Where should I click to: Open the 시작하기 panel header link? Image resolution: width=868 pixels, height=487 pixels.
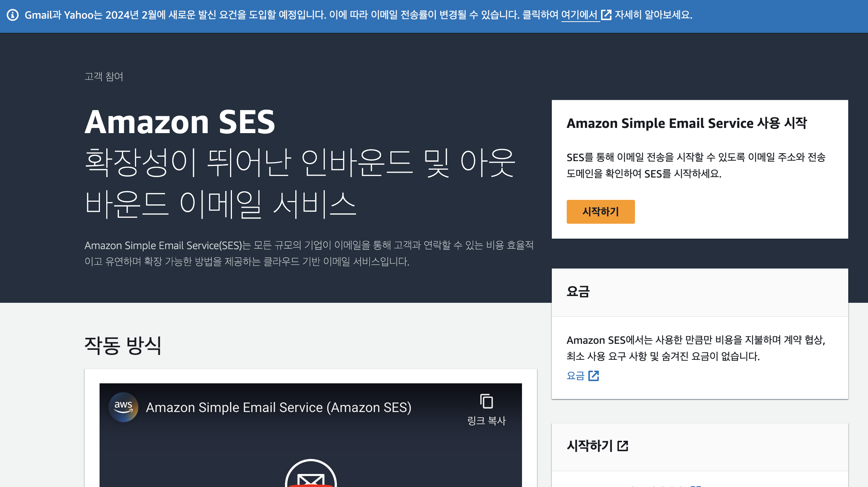[x=589, y=446]
